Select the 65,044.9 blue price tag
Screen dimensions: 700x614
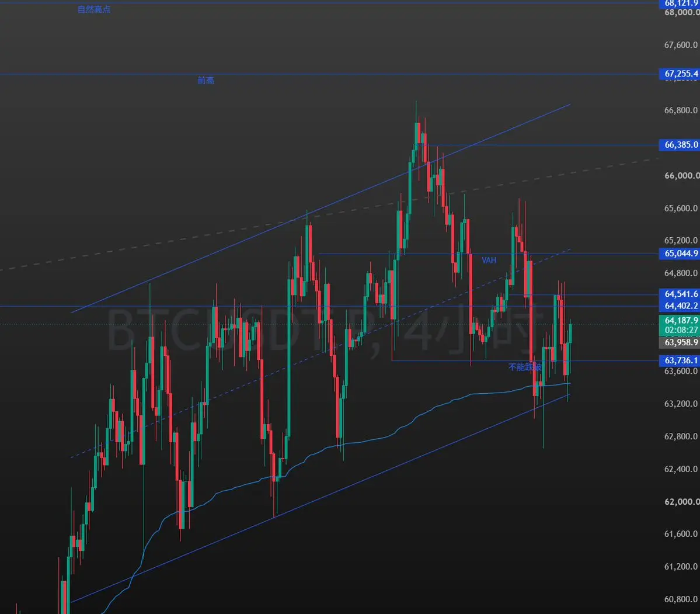680,254
